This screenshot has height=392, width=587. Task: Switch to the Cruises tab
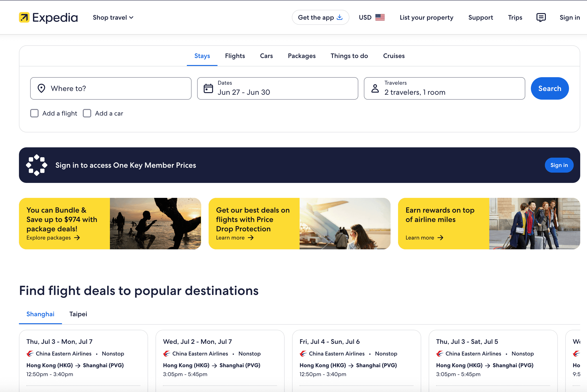pos(394,56)
